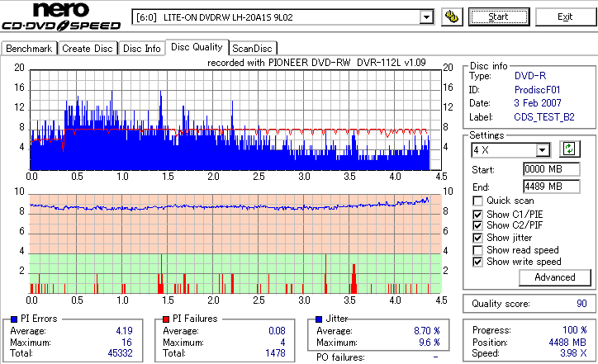Click the blue PI Errors legend square
This screenshot has height=364, width=598.
(x=14, y=319)
